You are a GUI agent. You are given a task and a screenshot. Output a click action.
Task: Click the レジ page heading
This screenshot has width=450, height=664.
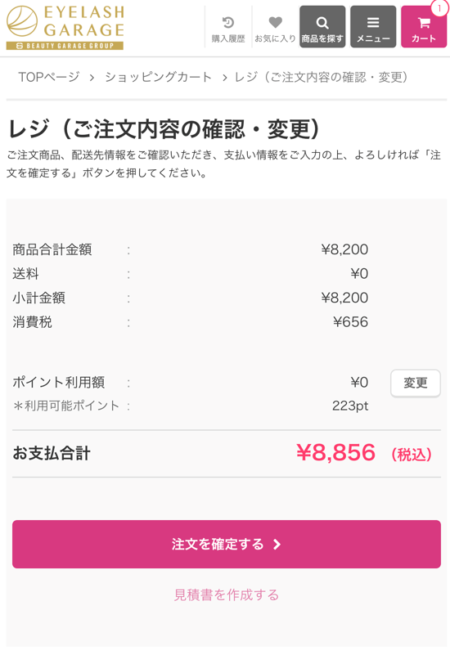(x=164, y=129)
